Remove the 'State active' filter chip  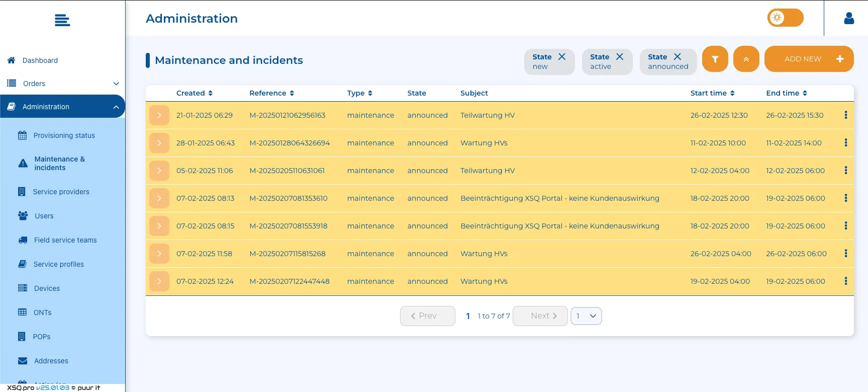(620, 57)
